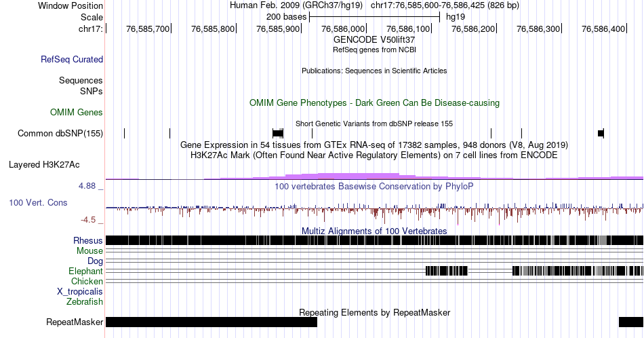
Task: Click the chr17:76,585,600-76,586,425 position text
Action: point(445,5)
